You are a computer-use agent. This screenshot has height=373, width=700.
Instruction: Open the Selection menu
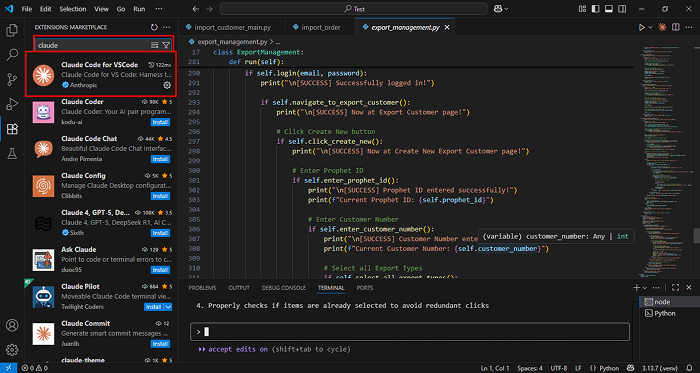(x=73, y=9)
